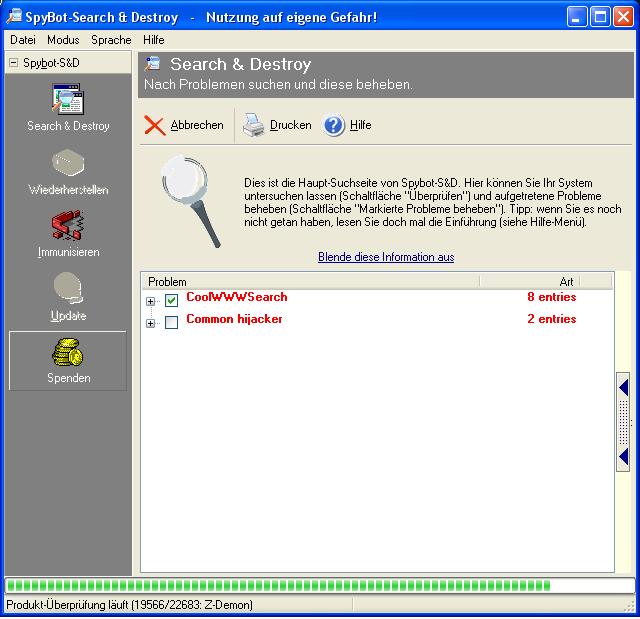This screenshot has width=640, height=619.
Task: Click the red X Abbrechen icon
Action: pyautogui.click(x=155, y=125)
